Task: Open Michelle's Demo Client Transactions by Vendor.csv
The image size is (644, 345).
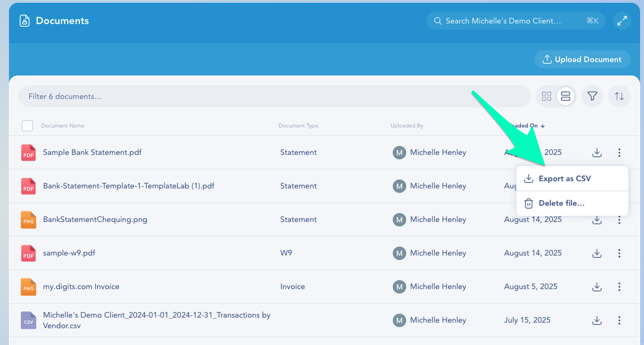Action: tap(157, 320)
